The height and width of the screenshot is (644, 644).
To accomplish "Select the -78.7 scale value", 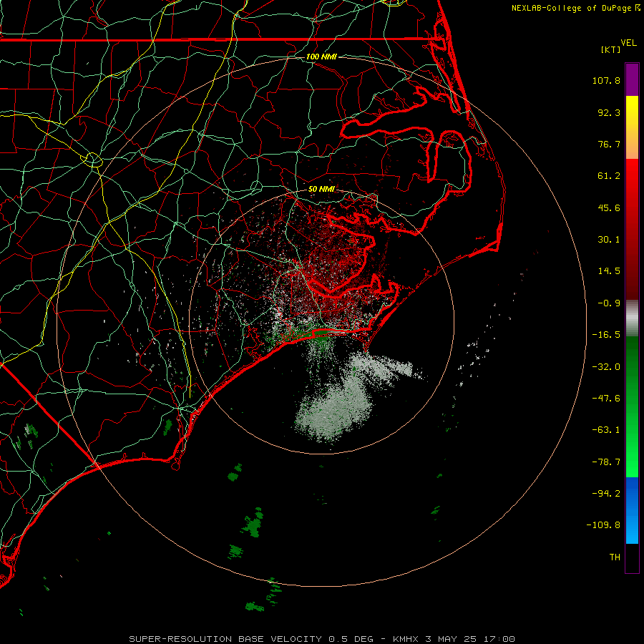I will 606,462.
